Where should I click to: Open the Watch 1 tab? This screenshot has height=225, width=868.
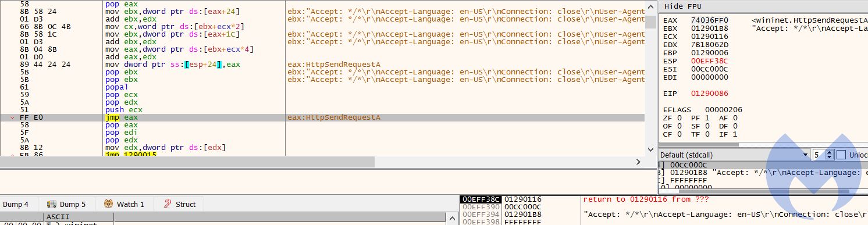[x=124, y=204]
